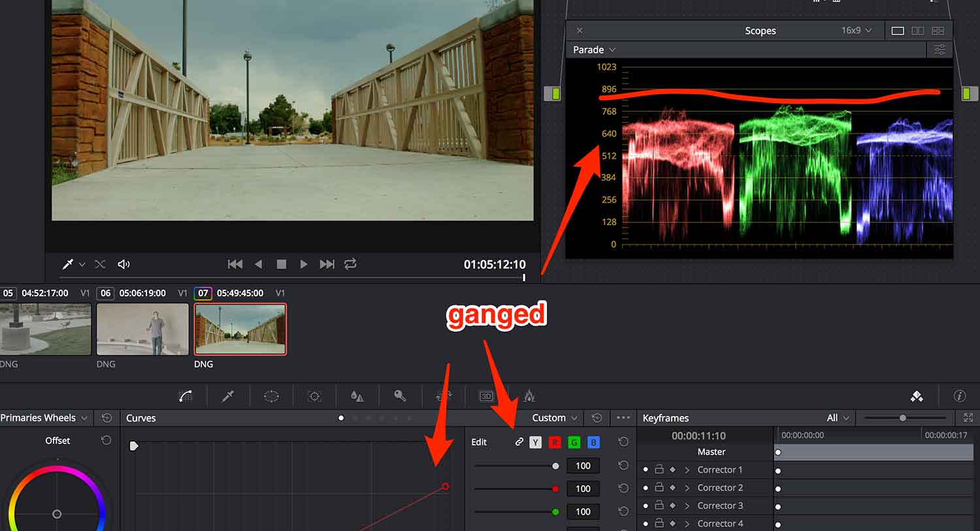The height and width of the screenshot is (531, 980).
Task: Open the Power Window palette
Action: tap(271, 396)
